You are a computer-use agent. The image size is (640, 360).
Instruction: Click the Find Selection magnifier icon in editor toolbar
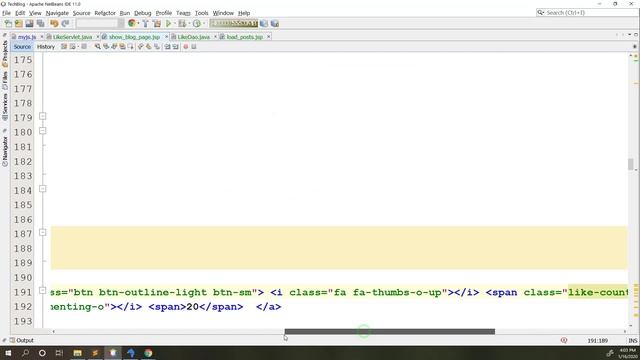click(98, 47)
